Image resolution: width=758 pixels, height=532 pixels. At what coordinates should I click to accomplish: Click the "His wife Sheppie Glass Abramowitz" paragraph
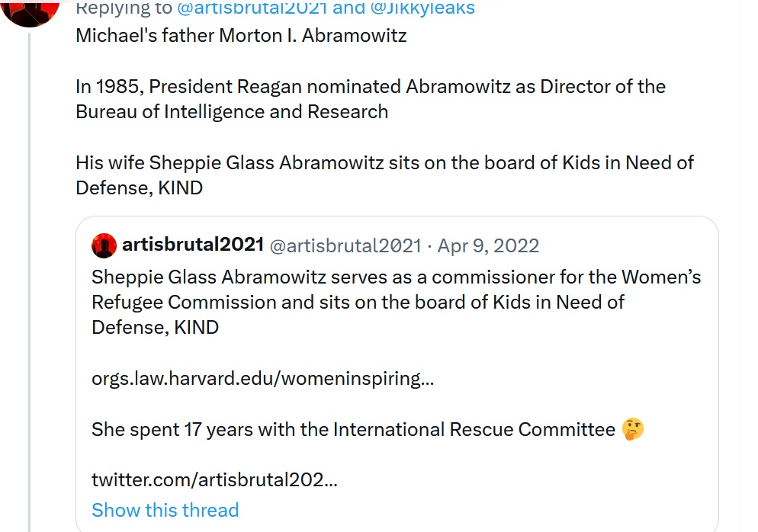point(384,163)
